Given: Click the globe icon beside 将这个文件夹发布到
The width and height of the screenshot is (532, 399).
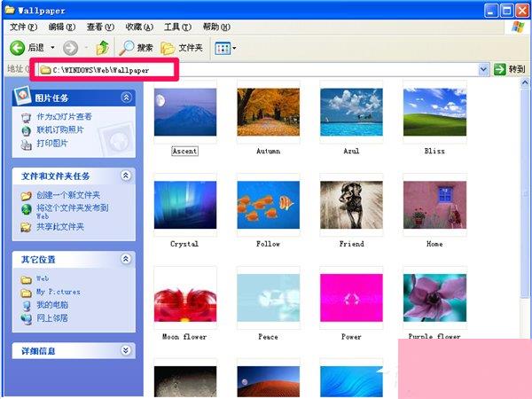Looking at the screenshot, I should coord(26,209).
